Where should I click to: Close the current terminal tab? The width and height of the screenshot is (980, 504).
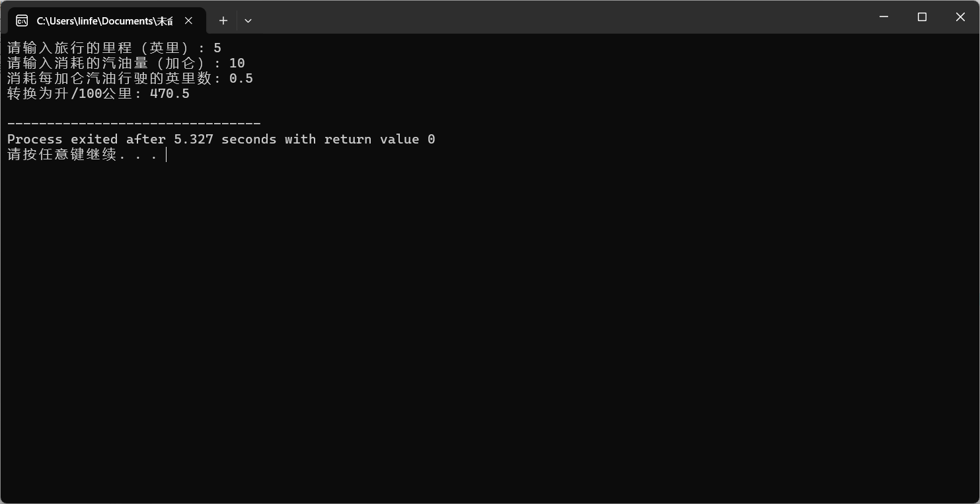(x=188, y=21)
